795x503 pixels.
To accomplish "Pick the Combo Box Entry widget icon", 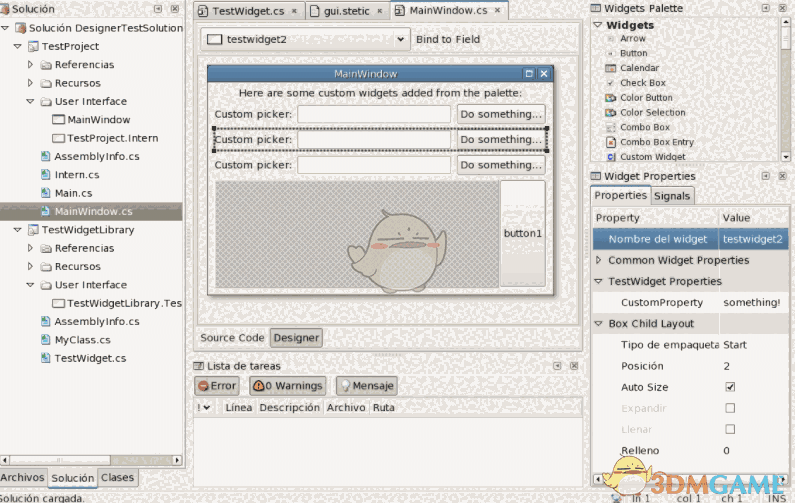I will [611, 142].
